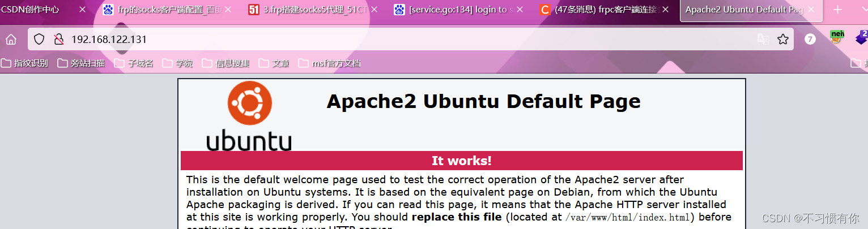Open the msf官方文档 bookmark folder

pyautogui.click(x=330, y=63)
